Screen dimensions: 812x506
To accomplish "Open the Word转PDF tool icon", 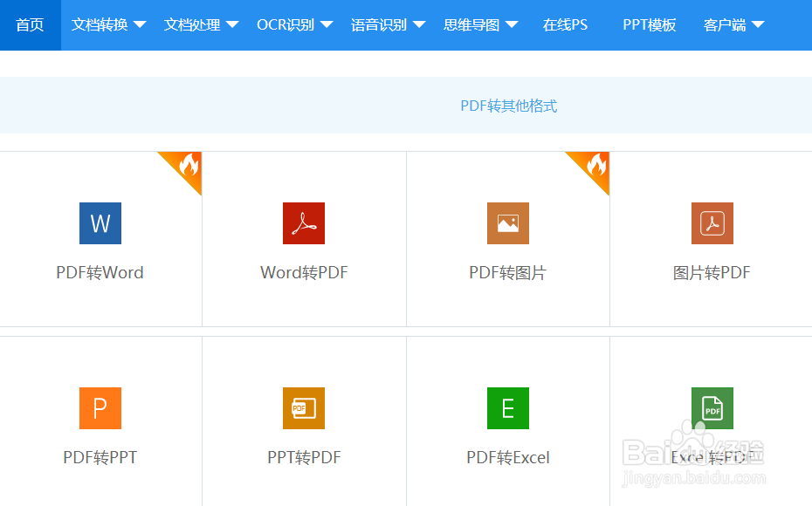I will (304, 223).
